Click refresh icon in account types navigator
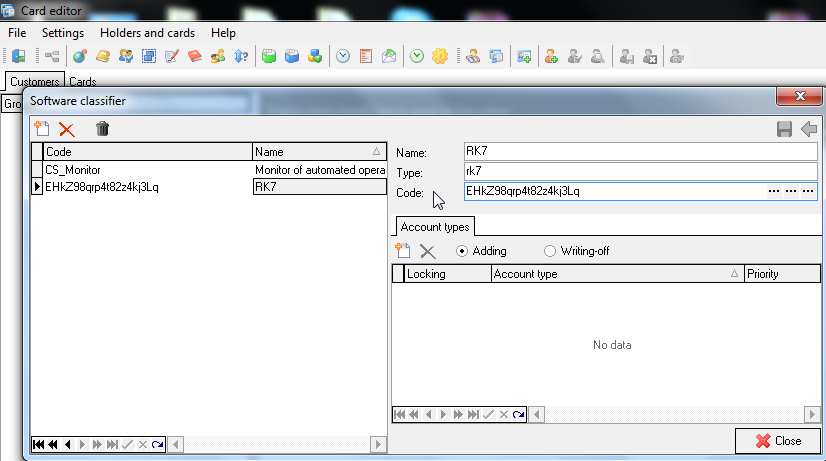The height and width of the screenshot is (461, 826). [x=518, y=415]
